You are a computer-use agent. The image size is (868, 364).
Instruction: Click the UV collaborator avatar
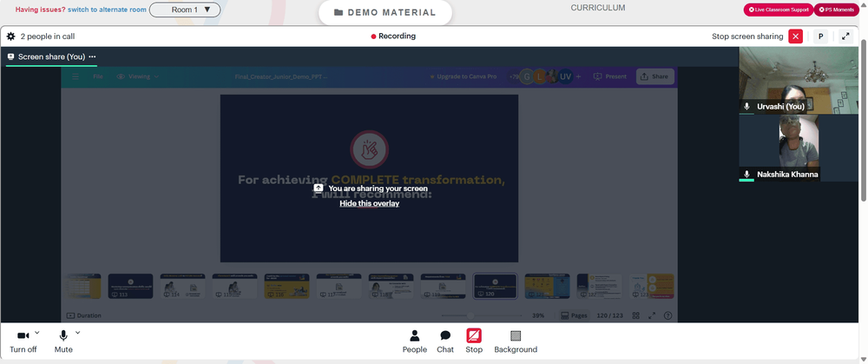coord(565,77)
